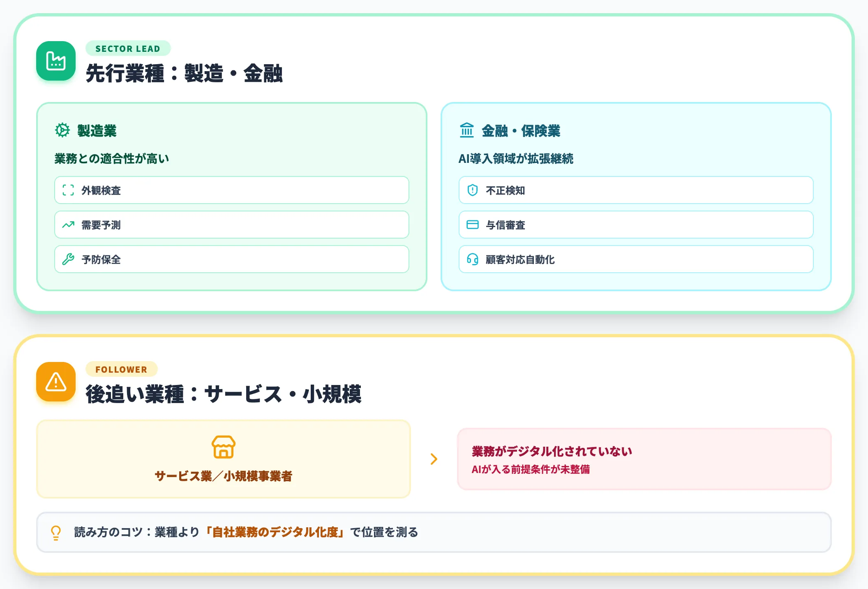Click the gear icon beside 製造業
This screenshot has width=868, height=589.
point(62,130)
